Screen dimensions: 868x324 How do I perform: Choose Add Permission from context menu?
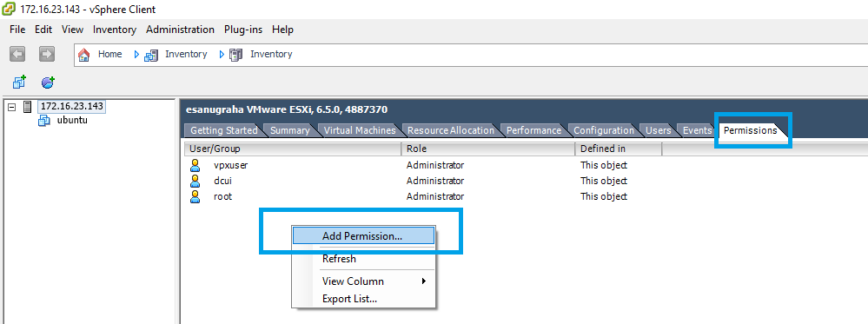tap(363, 235)
